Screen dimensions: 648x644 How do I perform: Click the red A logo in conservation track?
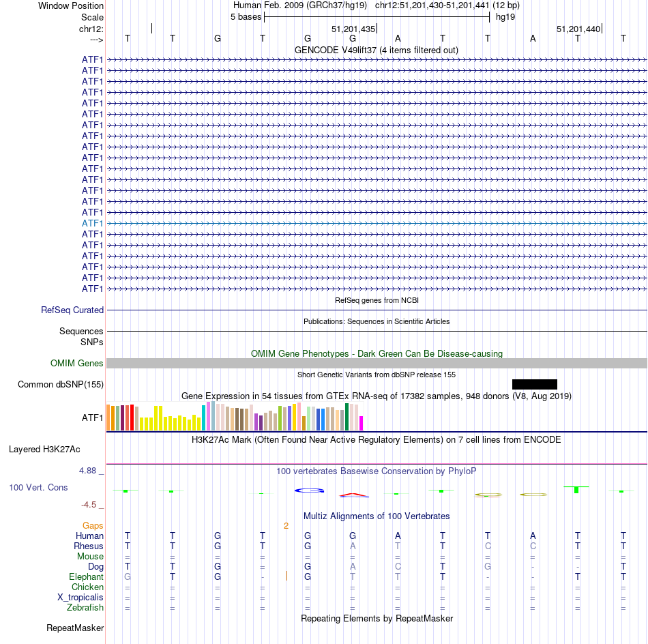(x=354, y=495)
